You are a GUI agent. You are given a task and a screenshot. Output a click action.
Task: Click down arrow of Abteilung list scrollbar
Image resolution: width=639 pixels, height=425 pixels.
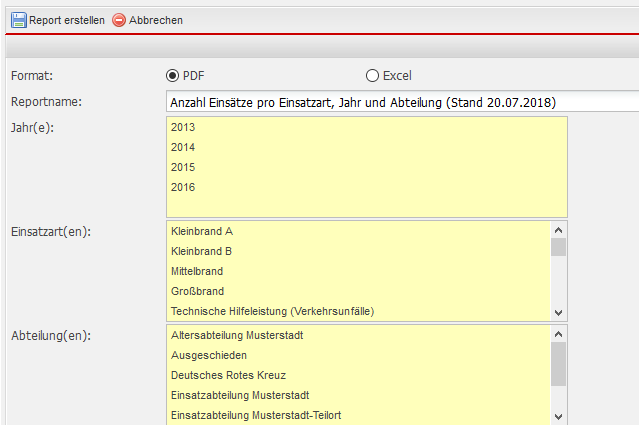click(x=558, y=416)
